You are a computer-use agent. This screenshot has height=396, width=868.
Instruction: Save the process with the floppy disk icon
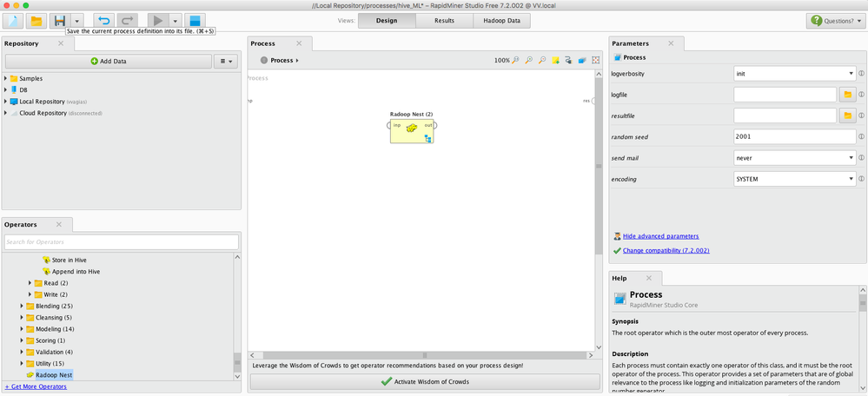click(x=60, y=21)
